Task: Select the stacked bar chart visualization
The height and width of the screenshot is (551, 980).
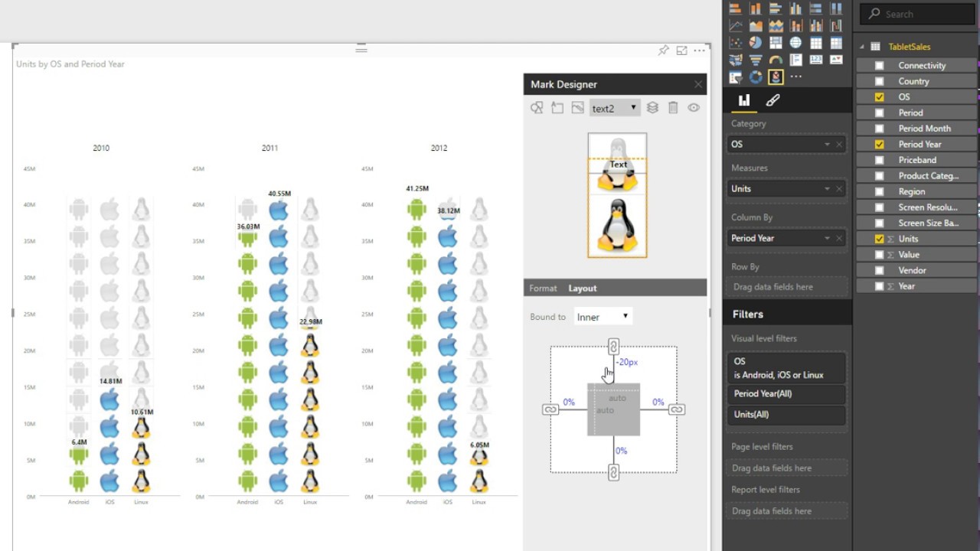Action: tap(736, 9)
